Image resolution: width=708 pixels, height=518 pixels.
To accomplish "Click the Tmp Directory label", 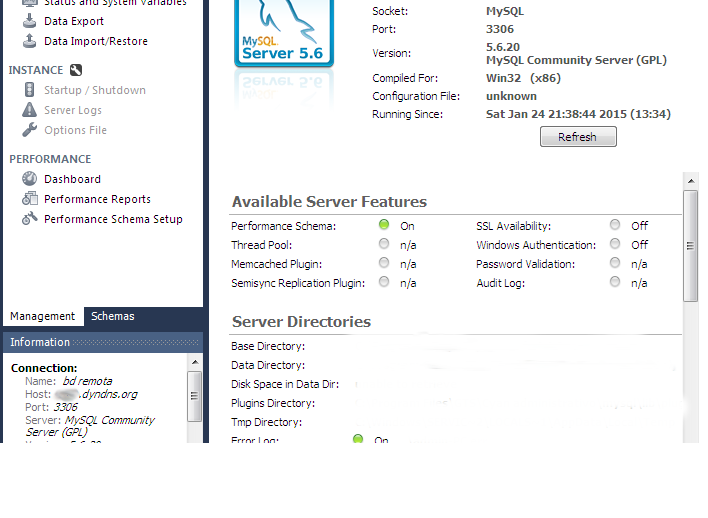I will 266,422.
